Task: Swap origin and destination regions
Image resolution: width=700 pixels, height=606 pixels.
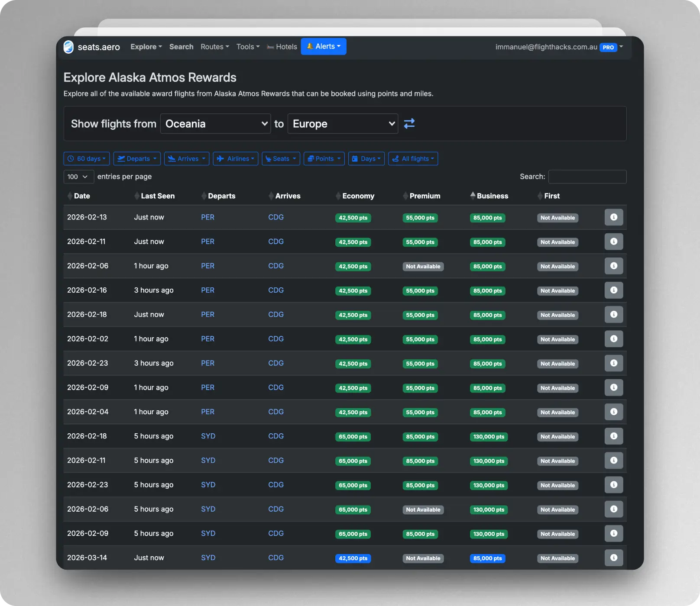Action: (409, 124)
